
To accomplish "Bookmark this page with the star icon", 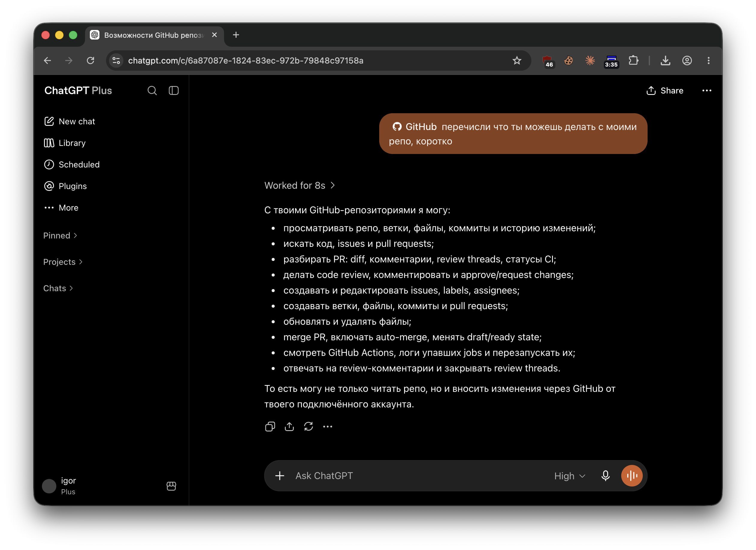I will [517, 61].
